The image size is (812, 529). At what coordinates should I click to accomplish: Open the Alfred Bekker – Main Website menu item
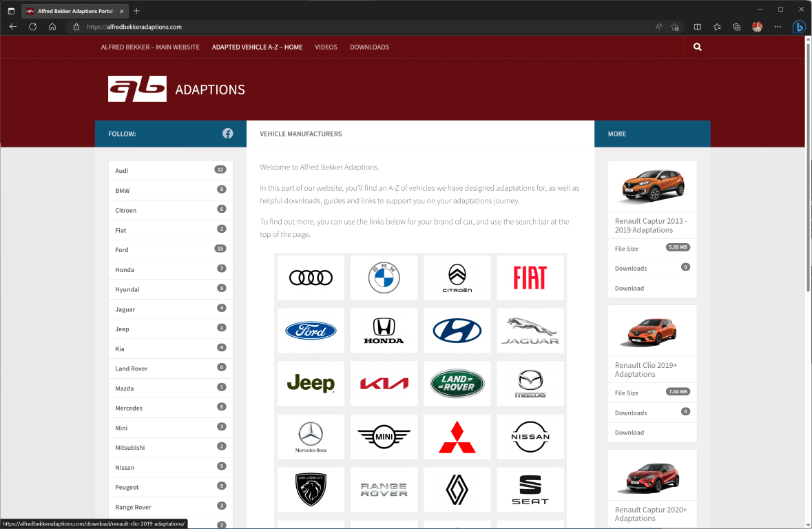(150, 47)
